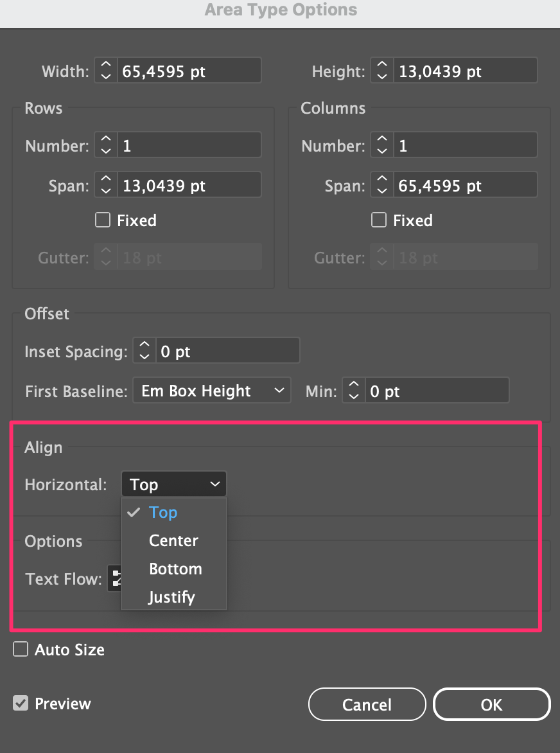Enable the Auto Size option
Screen dimensions: 560x753
point(20,649)
